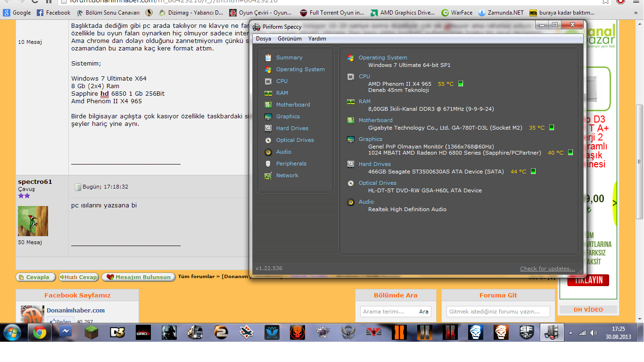Click the post icon beside Bugün; 17:18:32
The width and height of the screenshot is (644, 362).
tap(78, 187)
